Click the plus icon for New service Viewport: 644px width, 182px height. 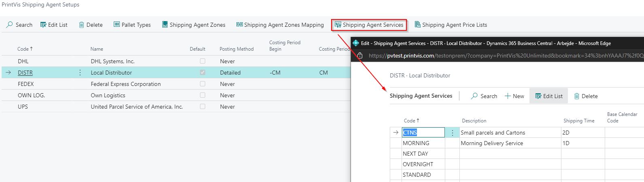point(508,96)
